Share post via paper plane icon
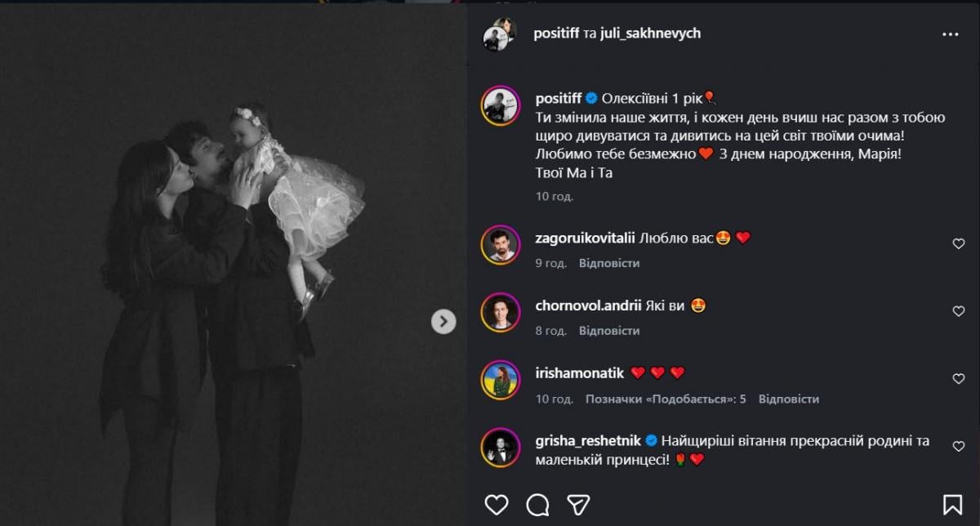Image resolution: width=980 pixels, height=526 pixels. click(x=578, y=504)
